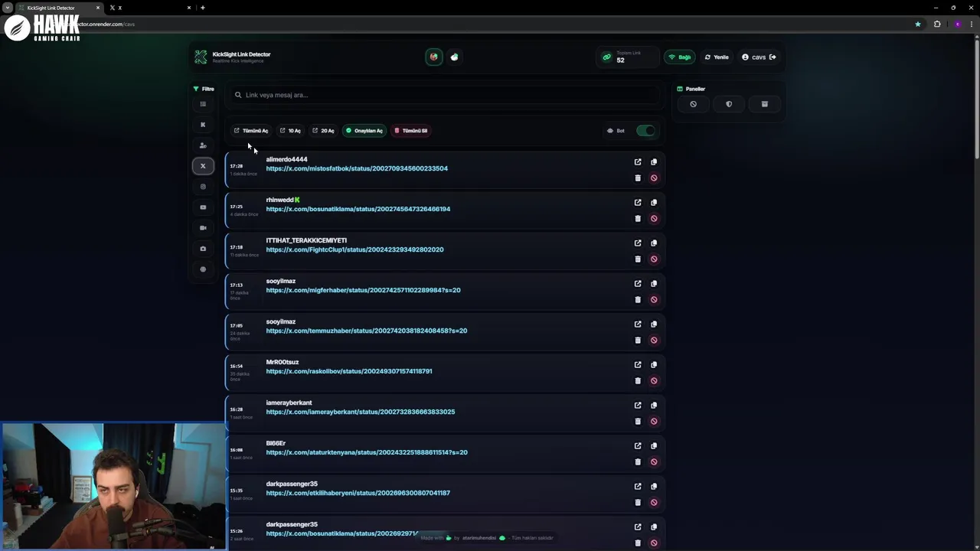This screenshot has height=551, width=980.
Task: Copy alimerdo4444's link
Action: click(x=654, y=162)
